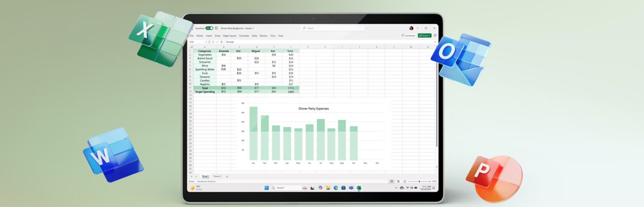
Task: Click the ribbon icon right of Share
Action: (435, 36)
